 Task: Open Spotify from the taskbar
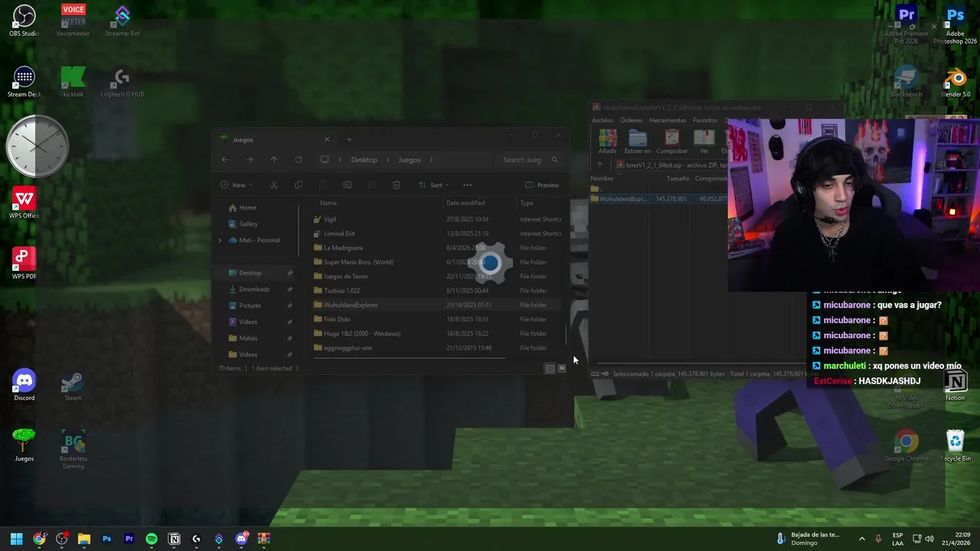pyautogui.click(x=152, y=539)
